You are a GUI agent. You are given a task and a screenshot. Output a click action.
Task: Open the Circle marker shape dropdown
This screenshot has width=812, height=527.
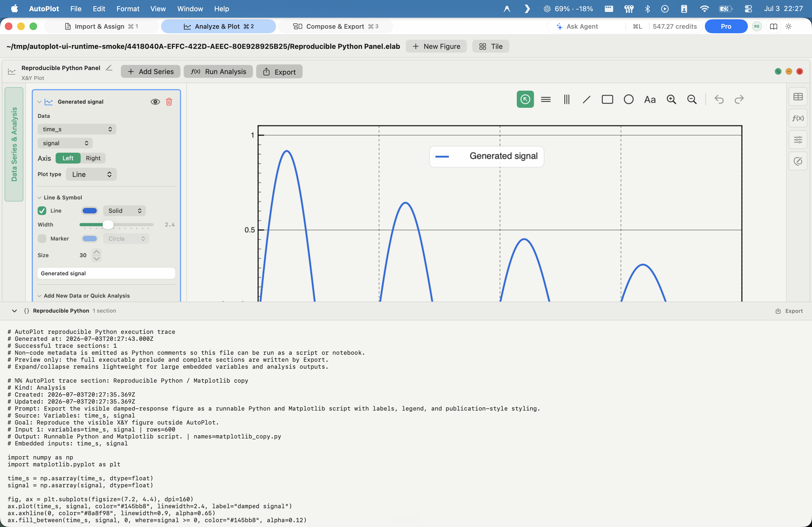[x=126, y=239]
